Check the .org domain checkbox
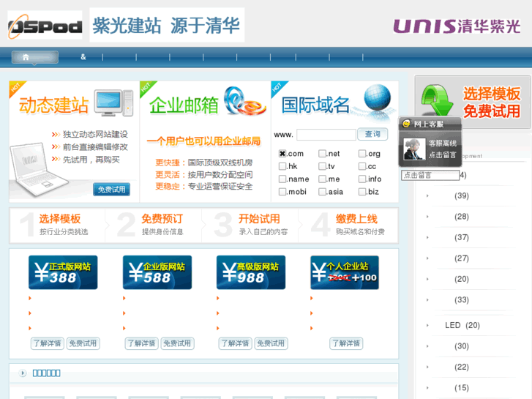 [362, 154]
